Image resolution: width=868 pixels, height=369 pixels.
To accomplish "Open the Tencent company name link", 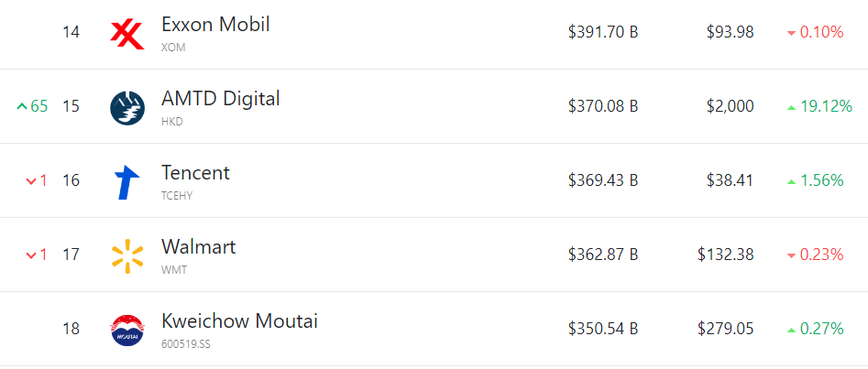I will click(x=195, y=173).
